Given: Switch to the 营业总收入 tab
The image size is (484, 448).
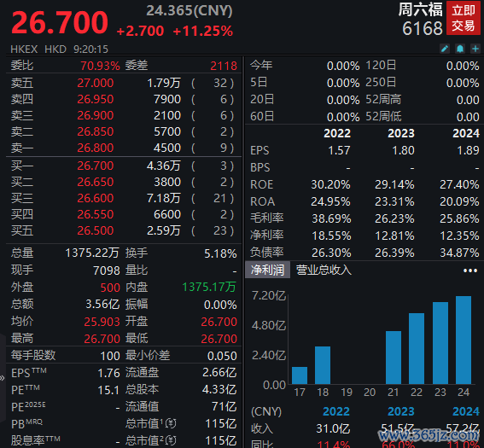Looking at the screenshot, I should click(324, 270).
